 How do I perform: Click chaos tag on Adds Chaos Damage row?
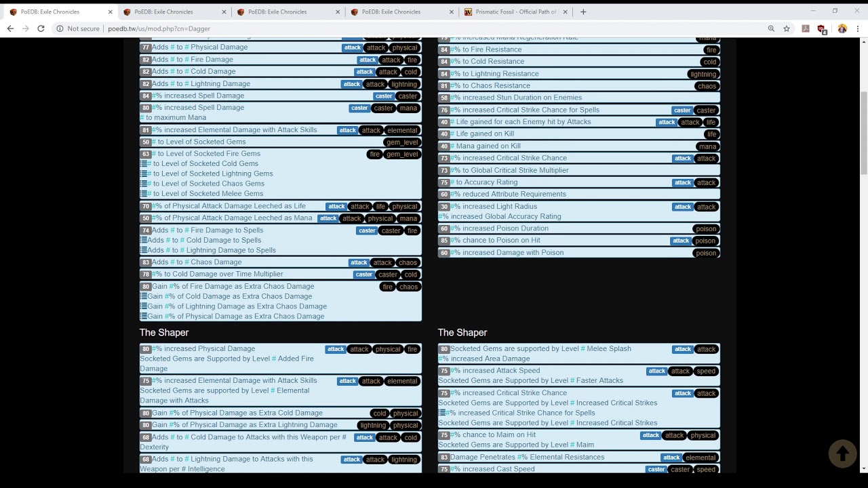(x=408, y=262)
